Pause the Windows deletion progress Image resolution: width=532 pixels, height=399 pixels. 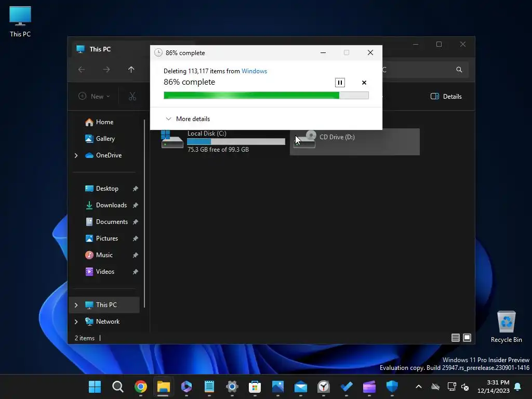pyautogui.click(x=340, y=83)
